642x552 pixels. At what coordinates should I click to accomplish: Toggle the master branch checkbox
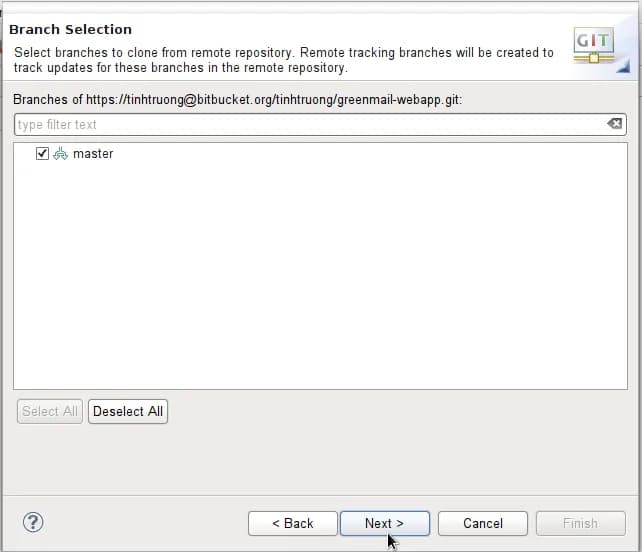[x=42, y=154]
